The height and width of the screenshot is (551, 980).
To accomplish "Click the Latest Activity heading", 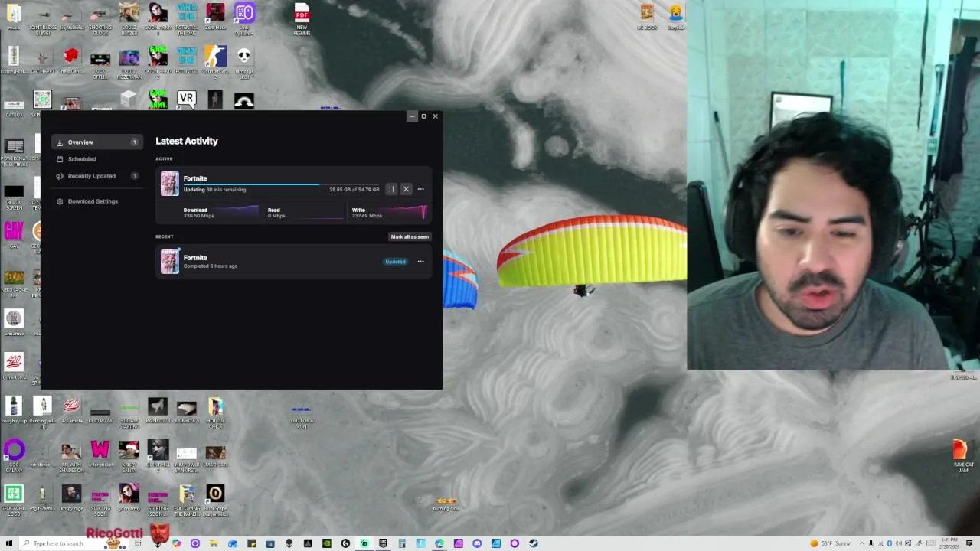I will 187,141.
